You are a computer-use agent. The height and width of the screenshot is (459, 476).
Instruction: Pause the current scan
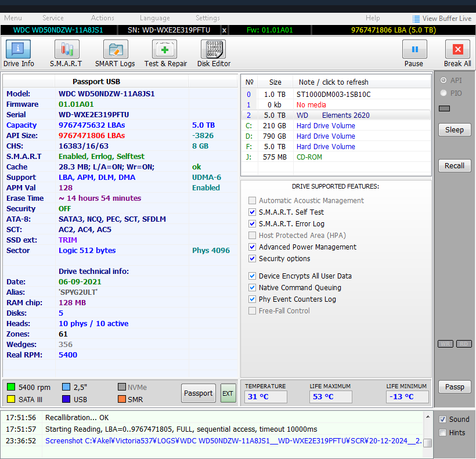click(414, 50)
